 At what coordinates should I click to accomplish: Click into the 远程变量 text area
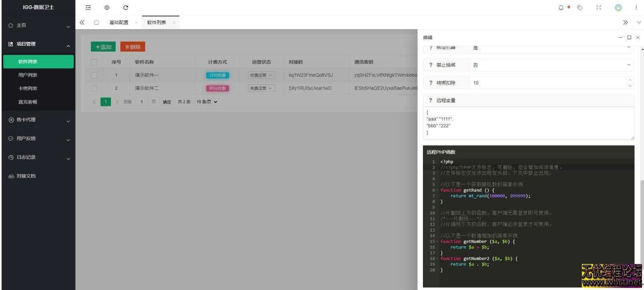coord(528,123)
